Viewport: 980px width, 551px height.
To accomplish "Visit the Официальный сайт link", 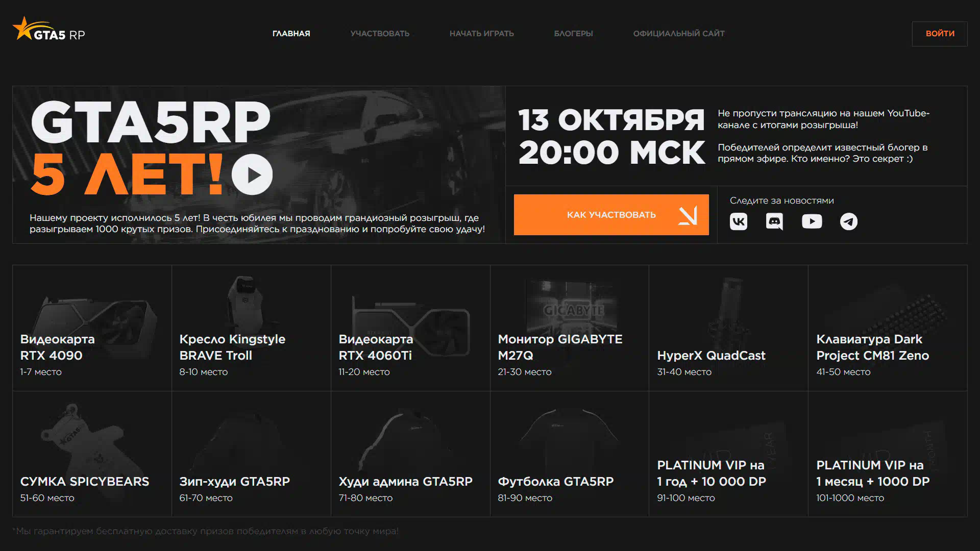I will point(679,34).
